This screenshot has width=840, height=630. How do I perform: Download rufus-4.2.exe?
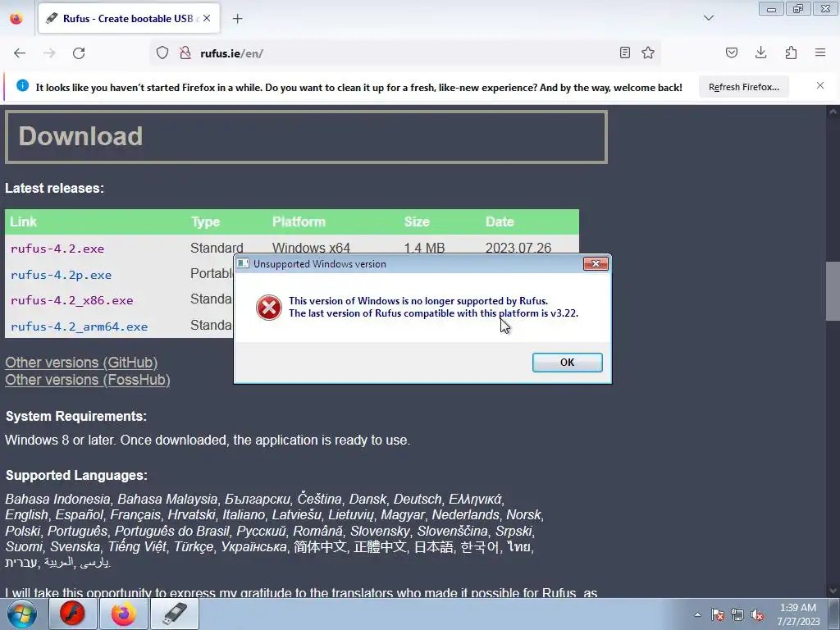click(57, 249)
